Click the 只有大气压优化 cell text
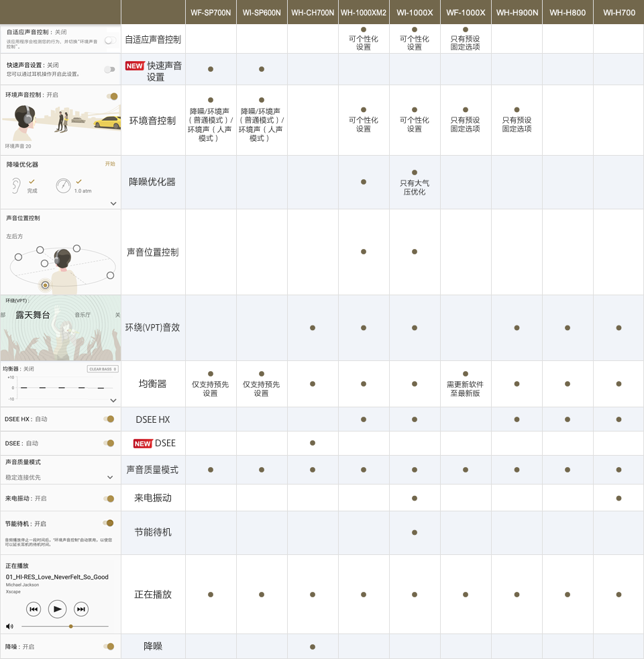 (x=415, y=187)
